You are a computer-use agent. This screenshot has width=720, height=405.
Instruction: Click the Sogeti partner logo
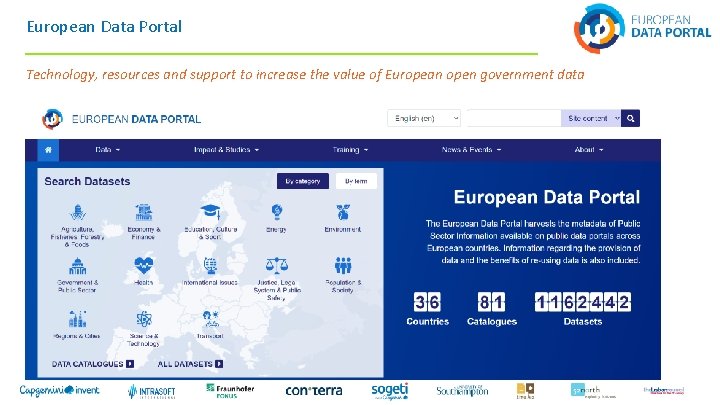click(x=389, y=391)
